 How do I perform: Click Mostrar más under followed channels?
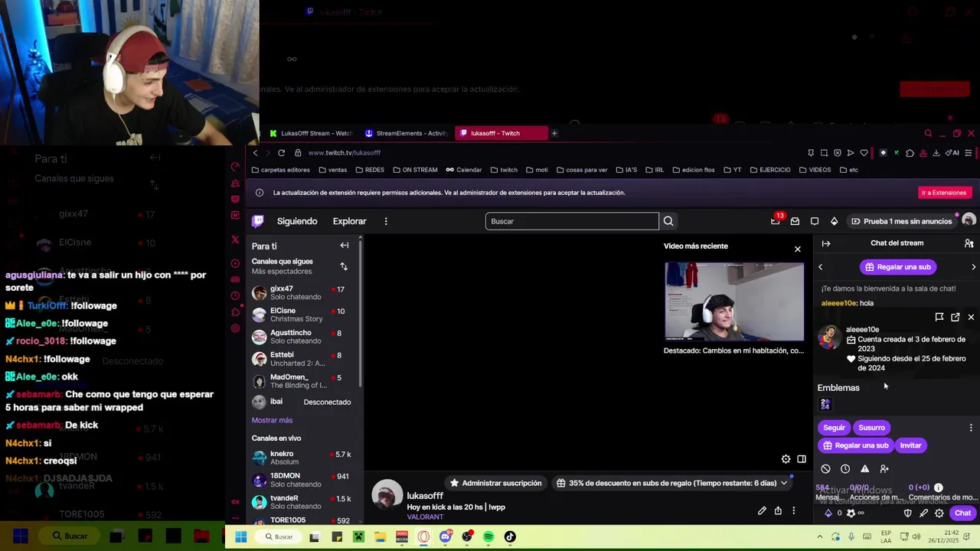pyautogui.click(x=272, y=420)
